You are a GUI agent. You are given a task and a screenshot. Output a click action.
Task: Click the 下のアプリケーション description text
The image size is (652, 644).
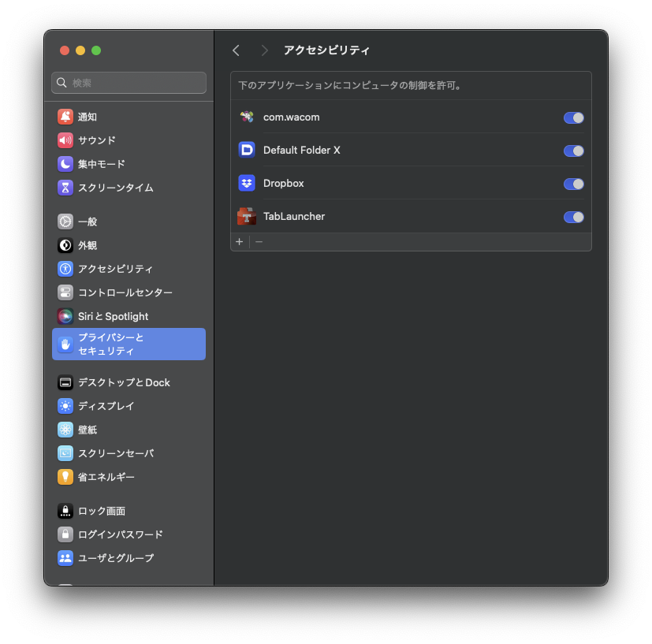[350, 86]
